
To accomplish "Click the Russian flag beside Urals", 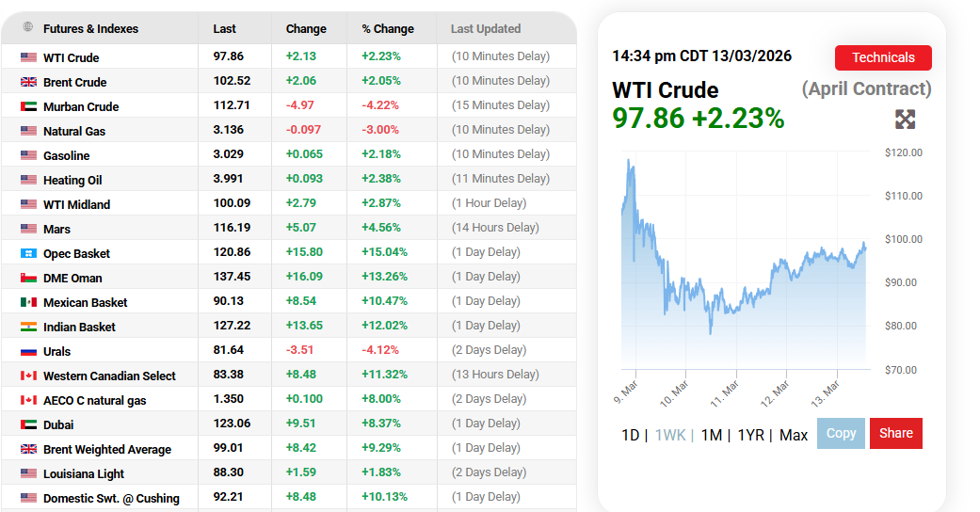I will (x=28, y=351).
